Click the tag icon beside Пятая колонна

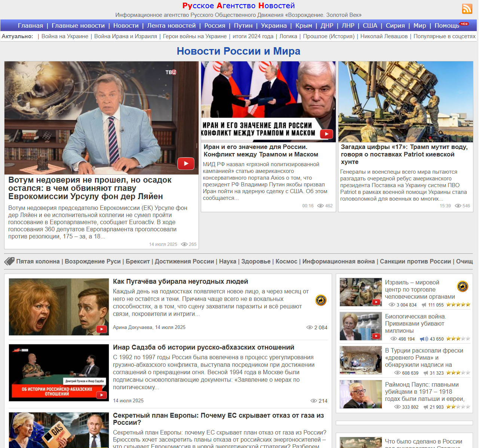(9, 261)
